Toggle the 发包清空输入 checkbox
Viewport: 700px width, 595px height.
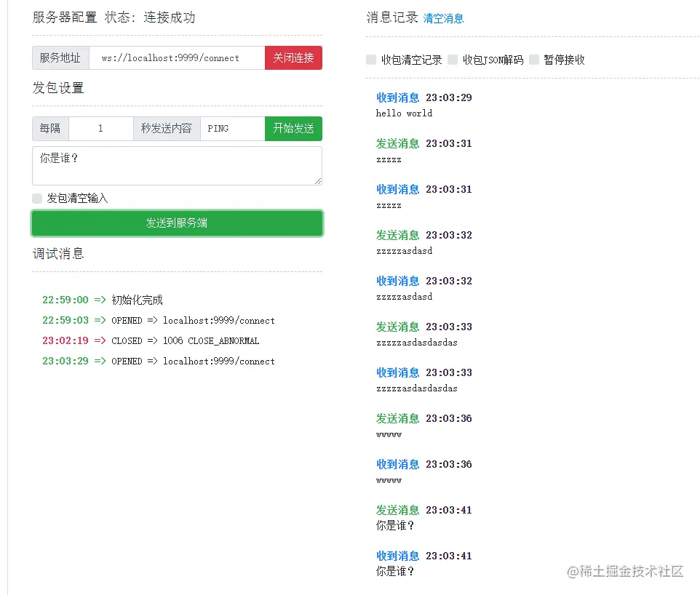(37, 198)
